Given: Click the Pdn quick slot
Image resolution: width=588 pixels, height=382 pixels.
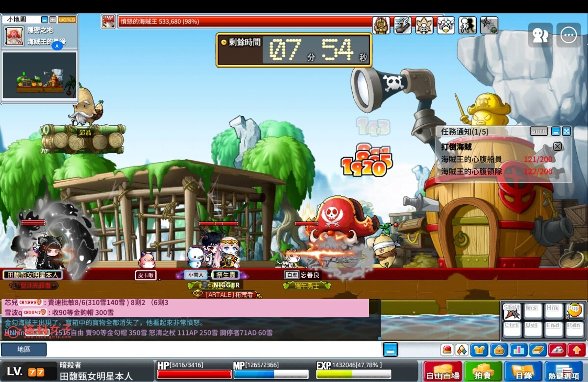Looking at the screenshot, I should tap(574, 329).
